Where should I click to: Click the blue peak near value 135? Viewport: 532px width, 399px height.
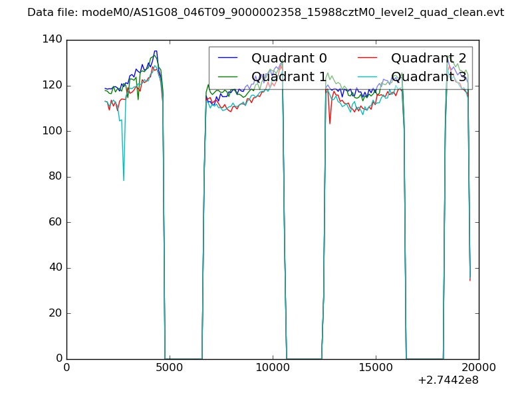(x=156, y=51)
